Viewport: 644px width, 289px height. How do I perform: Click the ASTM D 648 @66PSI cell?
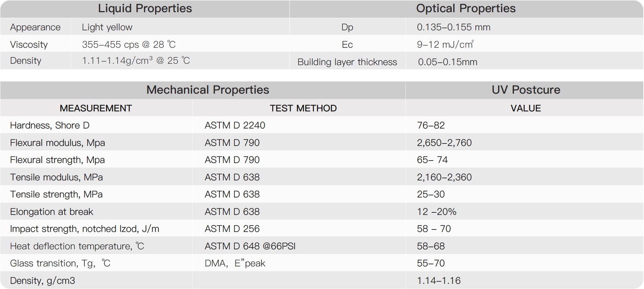click(x=250, y=246)
